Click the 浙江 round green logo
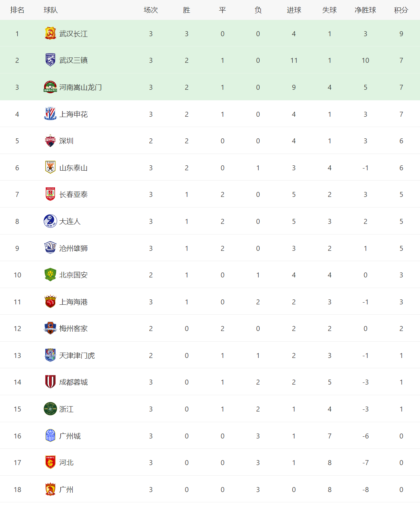The height and width of the screenshot is (530, 420). click(50, 409)
